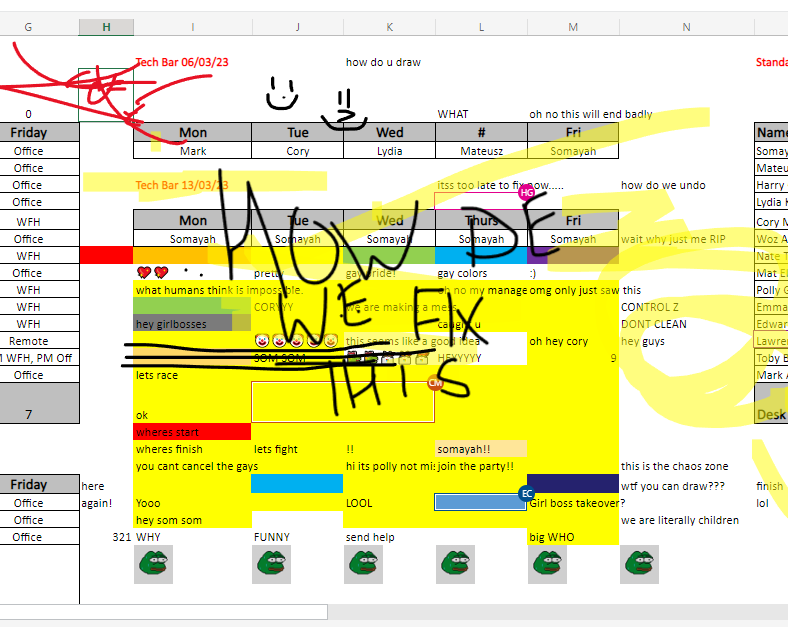Viewport: 788px width, 627px height.
Task: Click the "Lydia" cell under Wed
Action: click(x=389, y=151)
